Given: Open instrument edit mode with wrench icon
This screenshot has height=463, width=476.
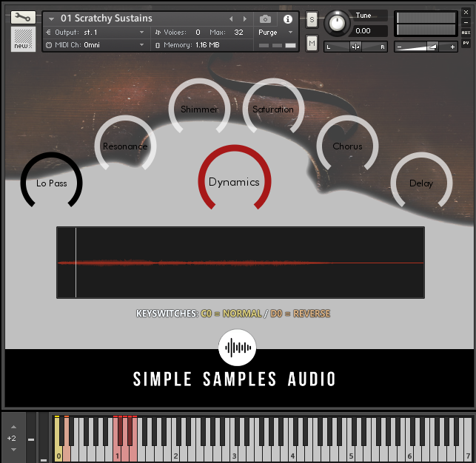Looking at the screenshot, I should [x=23, y=17].
